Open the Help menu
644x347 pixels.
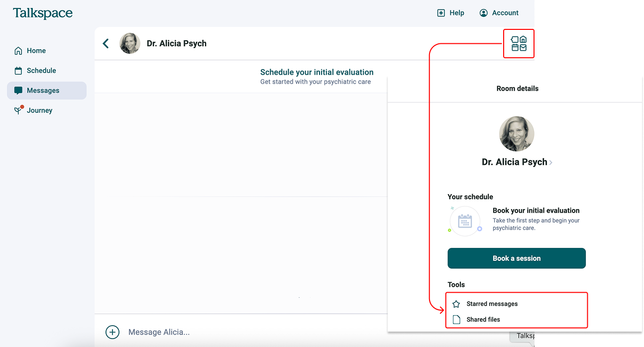coord(450,13)
